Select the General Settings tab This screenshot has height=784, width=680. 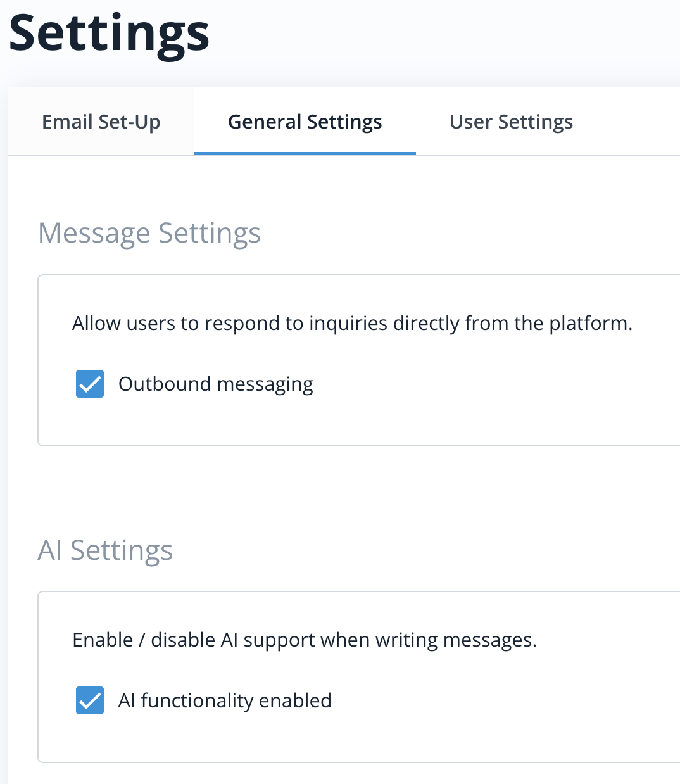[x=305, y=121]
